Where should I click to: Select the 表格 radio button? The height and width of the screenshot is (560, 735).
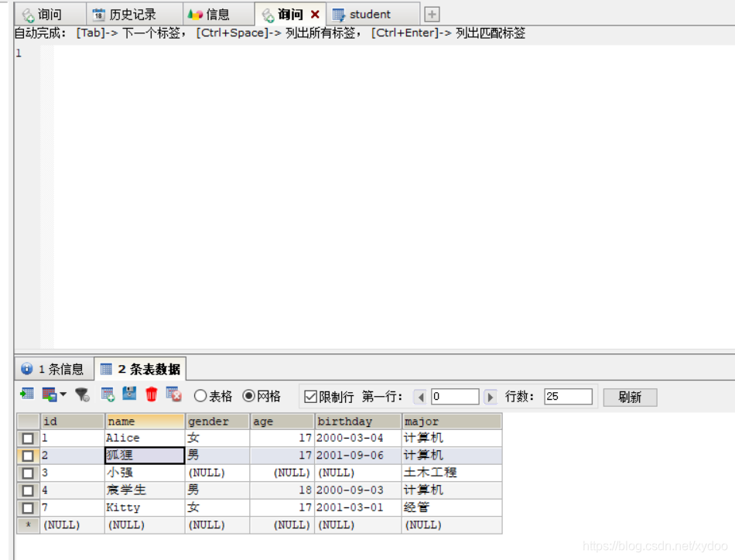click(x=200, y=396)
